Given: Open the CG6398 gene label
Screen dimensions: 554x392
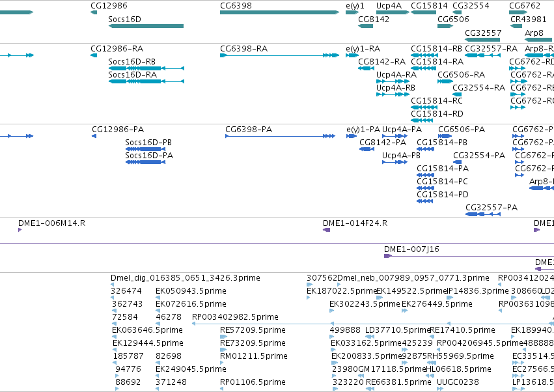Looking at the screenshot, I should click(236, 6).
